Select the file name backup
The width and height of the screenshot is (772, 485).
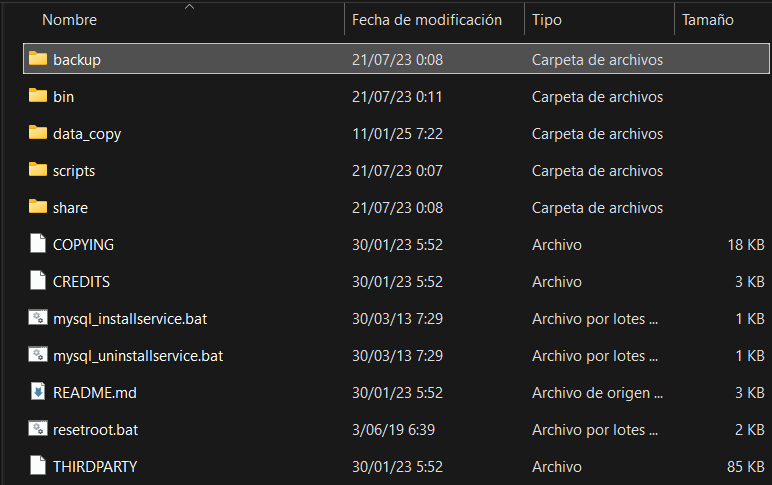(77, 60)
